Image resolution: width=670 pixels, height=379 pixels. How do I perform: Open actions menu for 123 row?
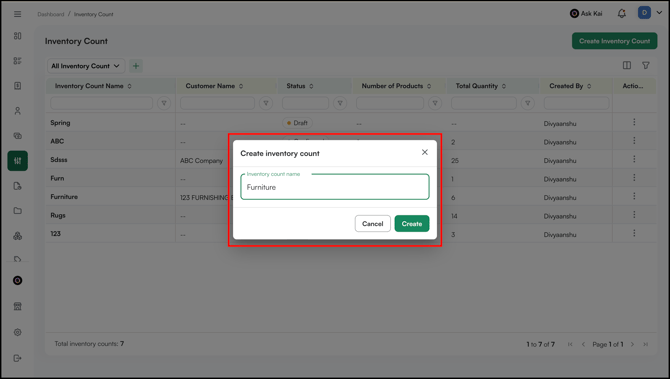pos(634,233)
